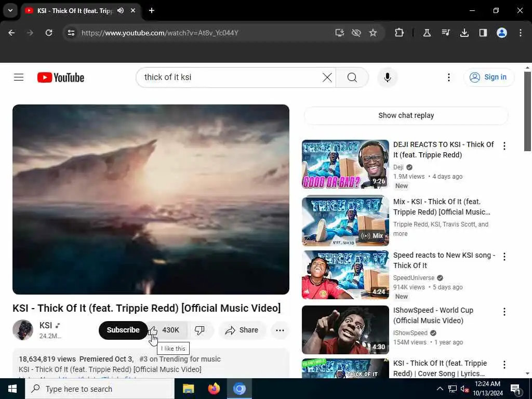The height and width of the screenshot is (399, 532).
Task: Open the Windows Start menu
Action: (x=12, y=389)
